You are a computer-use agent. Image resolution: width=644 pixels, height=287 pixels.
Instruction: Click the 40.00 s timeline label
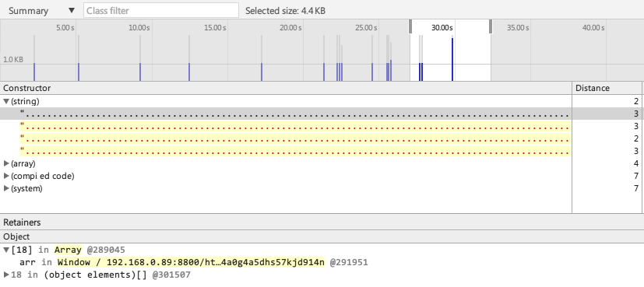pos(593,28)
